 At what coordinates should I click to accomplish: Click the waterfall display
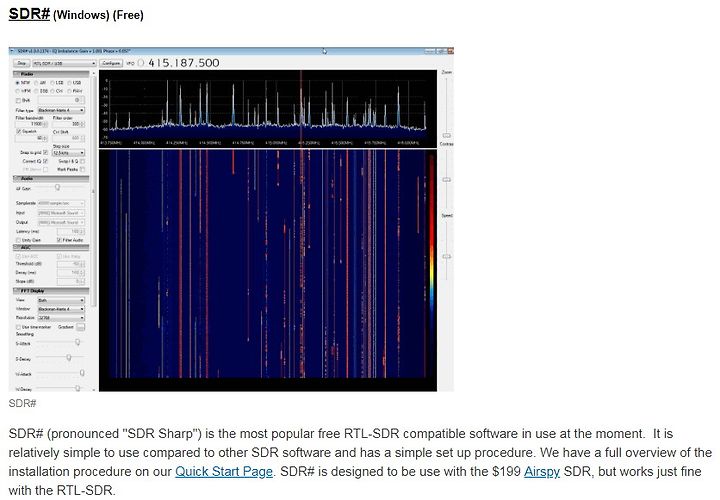point(268,270)
